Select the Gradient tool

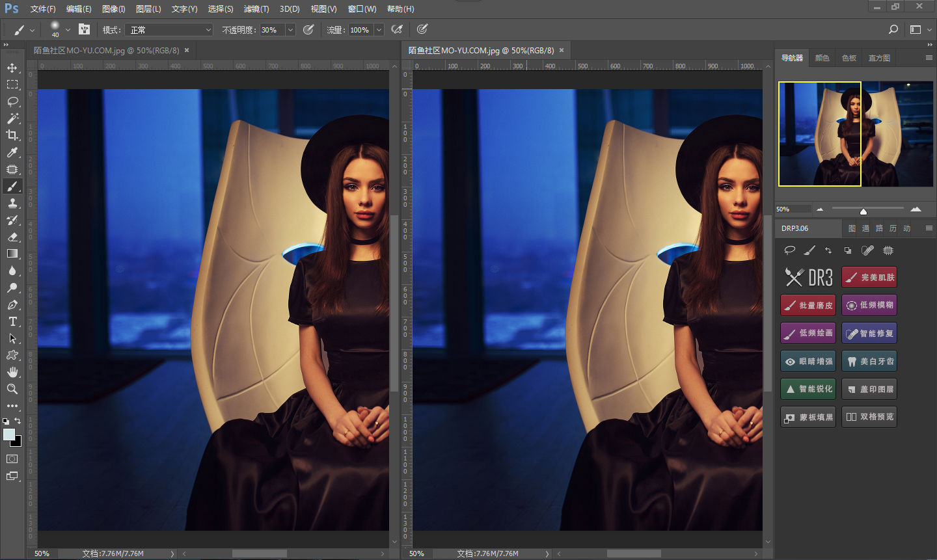12,254
